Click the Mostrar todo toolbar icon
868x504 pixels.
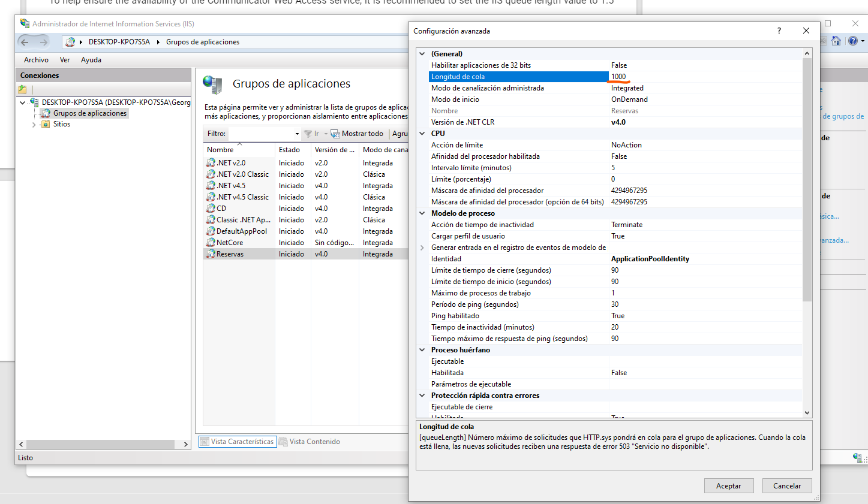pyautogui.click(x=335, y=134)
